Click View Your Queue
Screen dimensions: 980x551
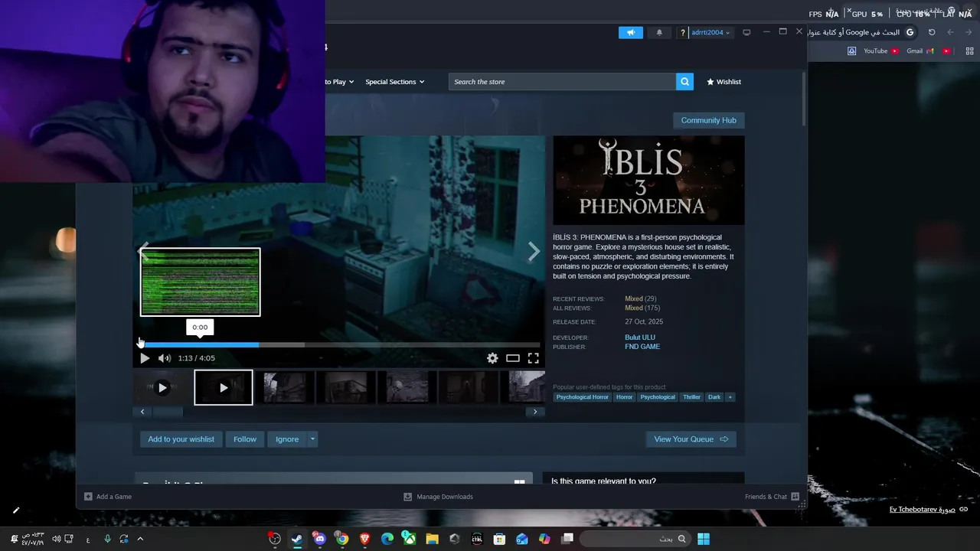point(691,439)
